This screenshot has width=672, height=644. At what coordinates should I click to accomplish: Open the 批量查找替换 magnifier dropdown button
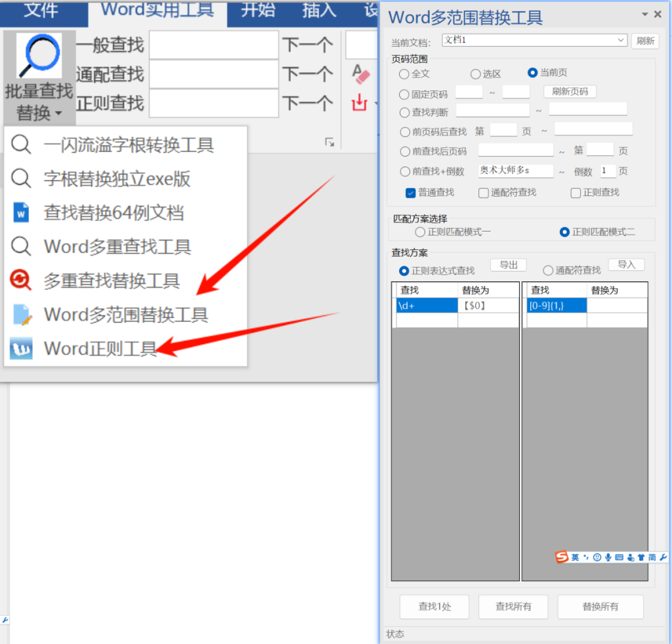tap(39, 77)
